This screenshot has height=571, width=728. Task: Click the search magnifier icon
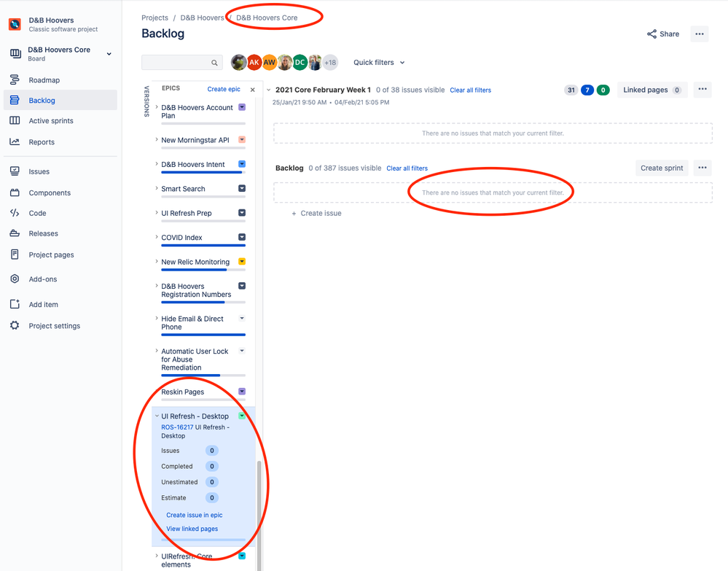coord(214,63)
